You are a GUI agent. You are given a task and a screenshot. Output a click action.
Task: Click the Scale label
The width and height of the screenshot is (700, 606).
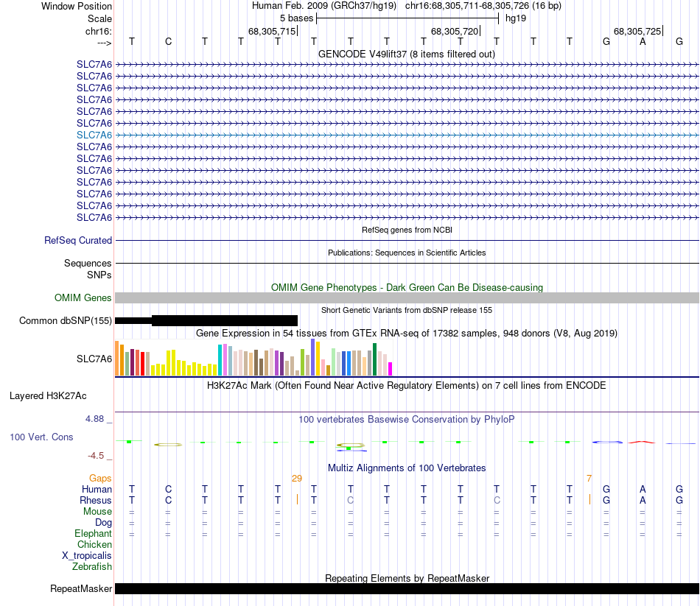coord(99,18)
